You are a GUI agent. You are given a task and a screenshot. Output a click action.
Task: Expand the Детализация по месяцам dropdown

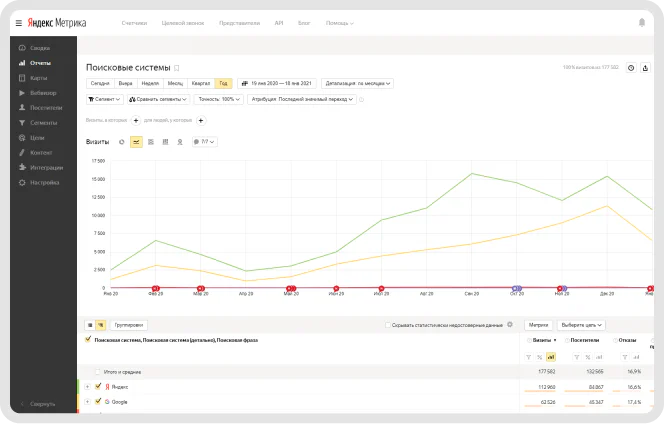click(357, 83)
